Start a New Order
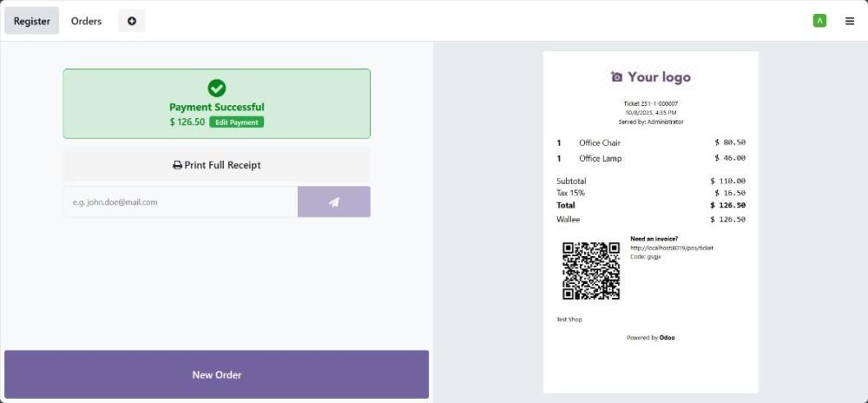 click(x=217, y=374)
